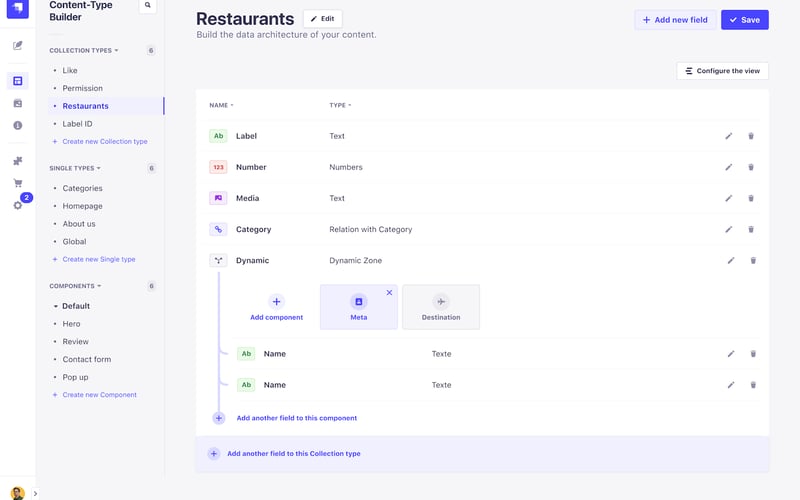Click Add another field to this component
The height and width of the screenshot is (500, 800).
pyautogui.click(x=297, y=418)
